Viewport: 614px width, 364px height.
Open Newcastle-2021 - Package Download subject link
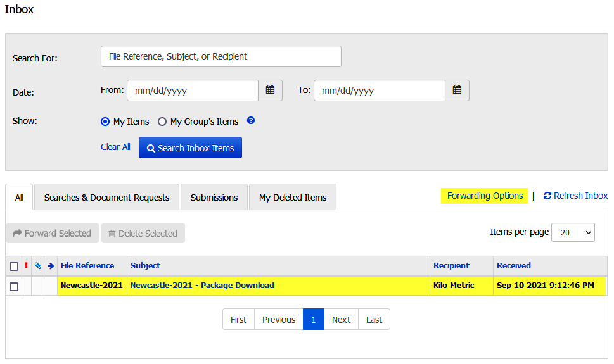[202, 286]
